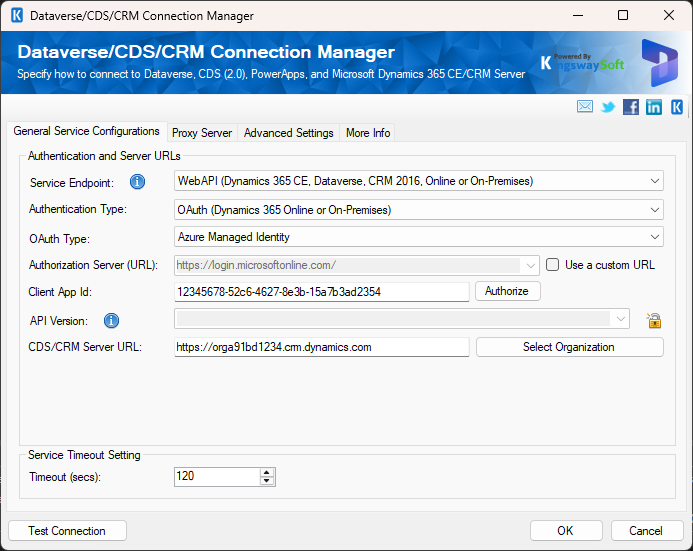The width and height of the screenshot is (693, 551).
Task: Click the email envelope icon
Action: click(x=585, y=107)
